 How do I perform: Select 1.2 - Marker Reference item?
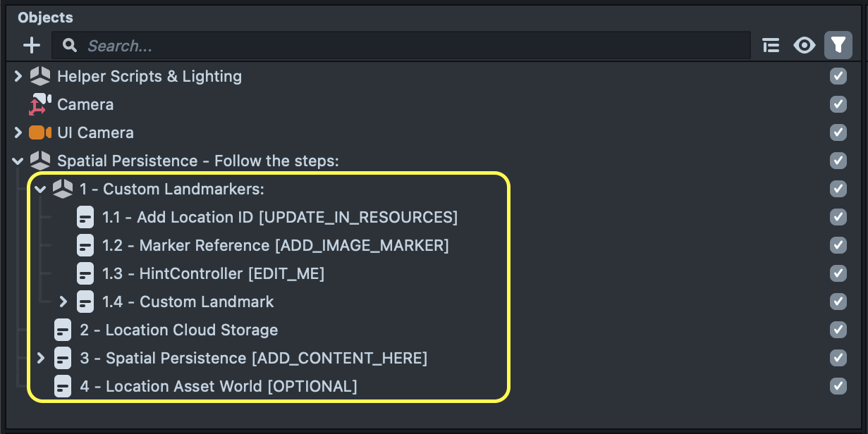pos(275,245)
